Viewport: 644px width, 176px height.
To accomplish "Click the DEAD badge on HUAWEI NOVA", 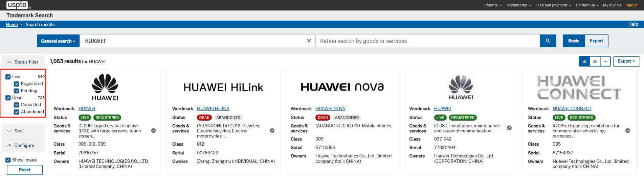I will click(x=323, y=118).
